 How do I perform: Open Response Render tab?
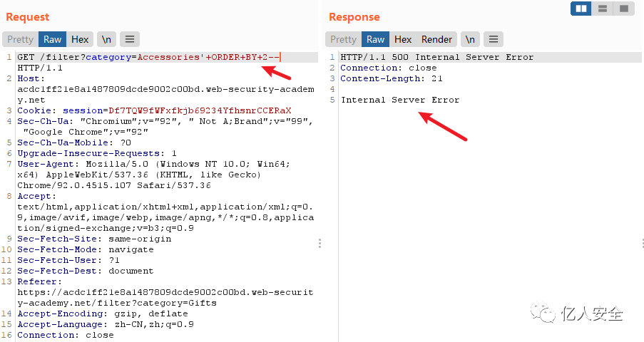pyautogui.click(x=436, y=39)
